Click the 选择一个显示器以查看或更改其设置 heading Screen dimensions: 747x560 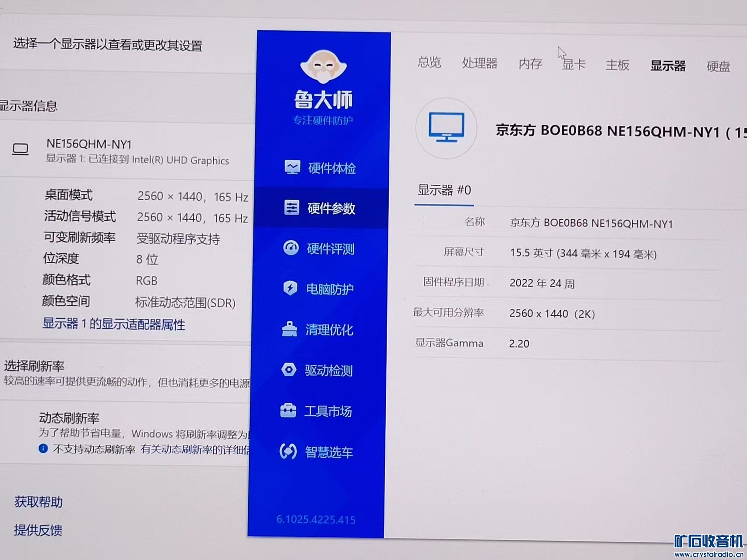click(108, 44)
